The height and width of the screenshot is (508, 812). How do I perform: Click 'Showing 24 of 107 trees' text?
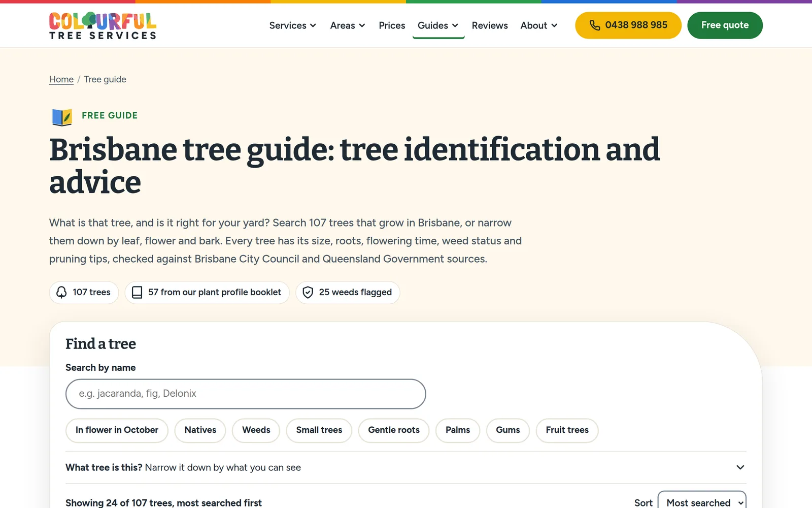(x=163, y=502)
